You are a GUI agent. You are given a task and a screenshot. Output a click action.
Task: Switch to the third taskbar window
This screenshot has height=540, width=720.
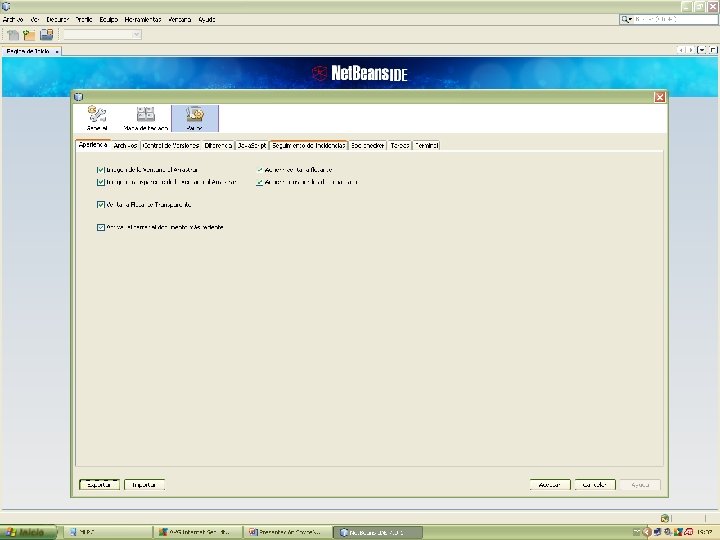coord(287,532)
